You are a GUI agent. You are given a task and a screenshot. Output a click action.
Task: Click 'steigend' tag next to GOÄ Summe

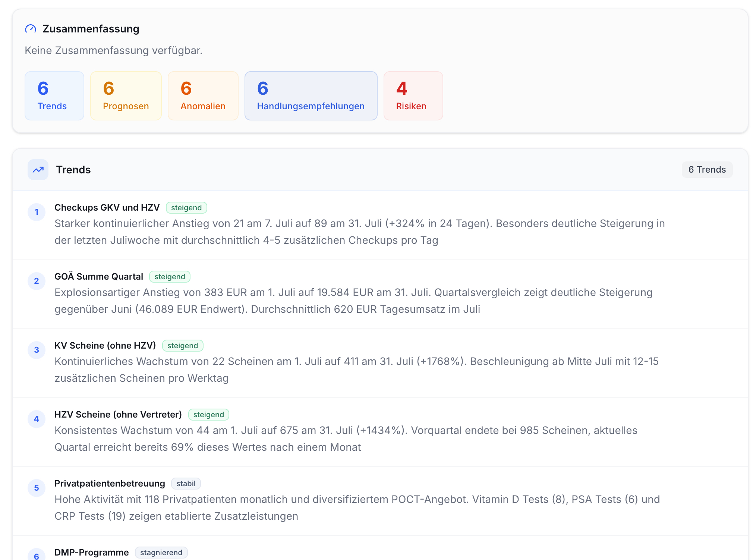(170, 277)
